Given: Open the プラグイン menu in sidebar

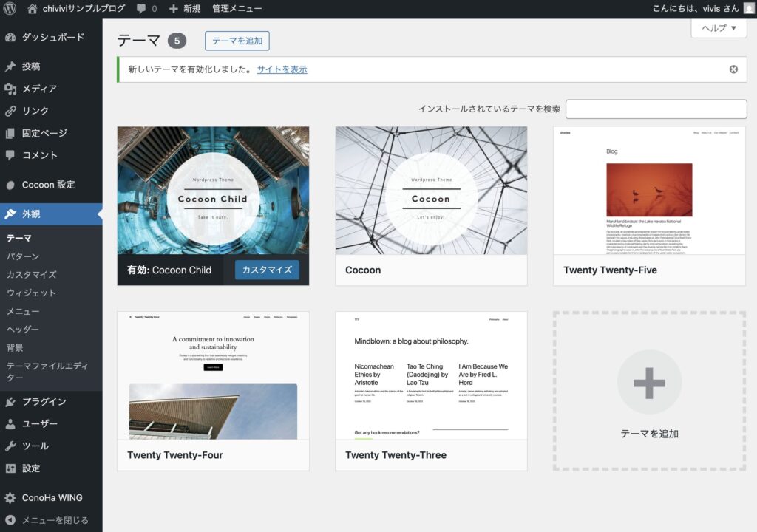Looking at the screenshot, I should click(x=44, y=402).
